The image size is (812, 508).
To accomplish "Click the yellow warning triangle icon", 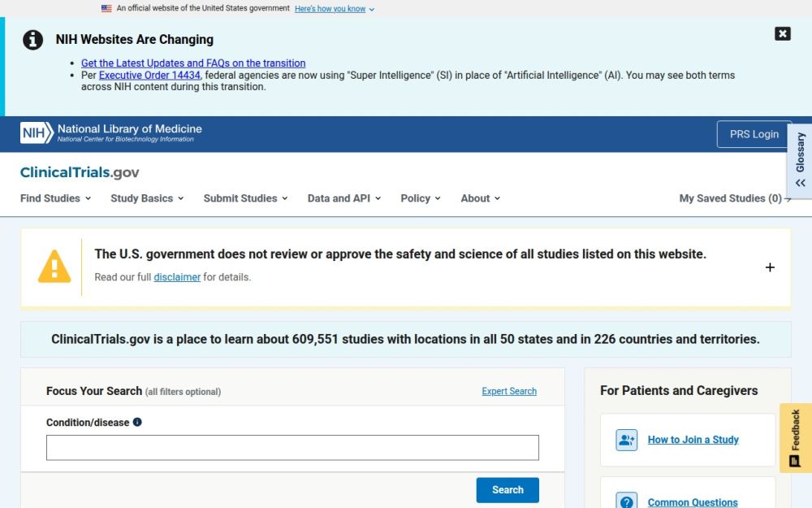I will coord(54,267).
